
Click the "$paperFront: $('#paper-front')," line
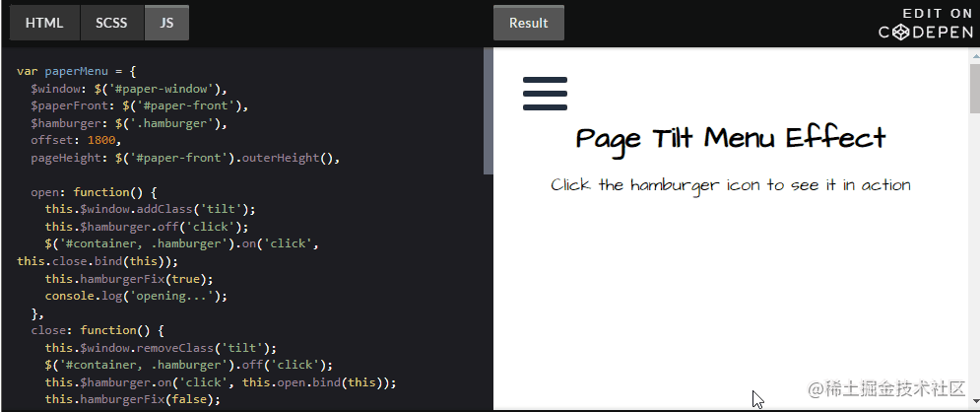pyautogui.click(x=140, y=106)
